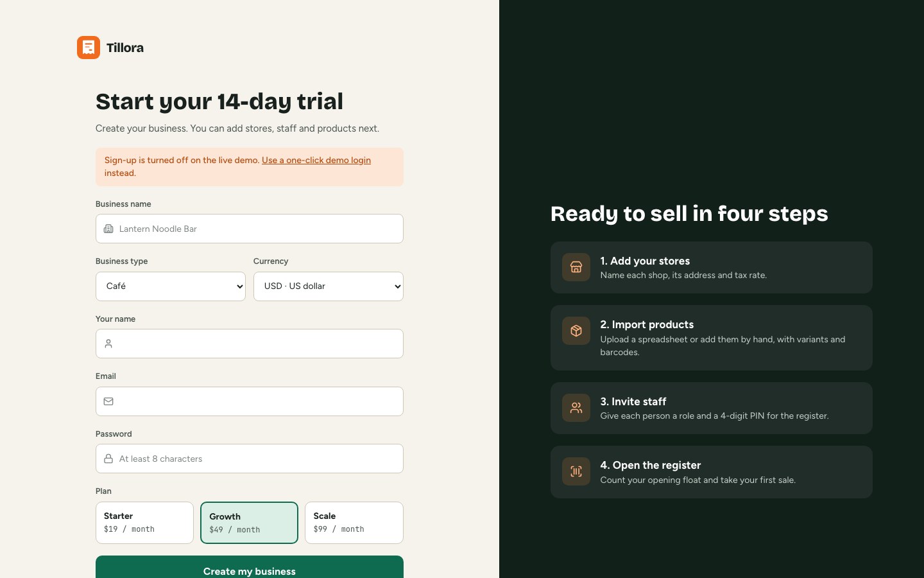Image resolution: width=924 pixels, height=578 pixels.
Task: Select the Growth $49 plan
Action: coord(249,523)
